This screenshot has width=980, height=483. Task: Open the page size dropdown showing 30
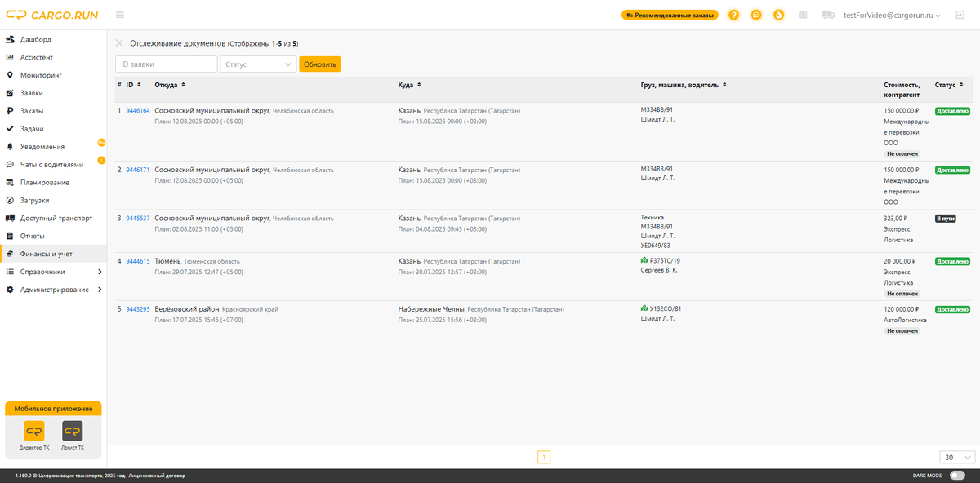click(x=957, y=458)
